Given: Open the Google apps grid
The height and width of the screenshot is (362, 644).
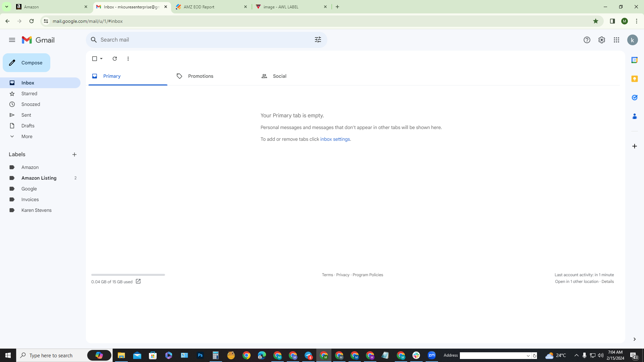Looking at the screenshot, I should (616, 40).
